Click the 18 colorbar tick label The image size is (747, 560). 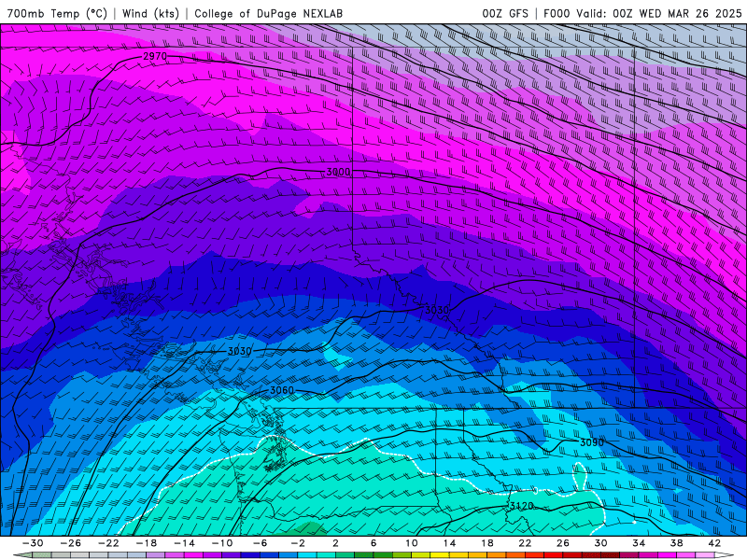(486, 543)
